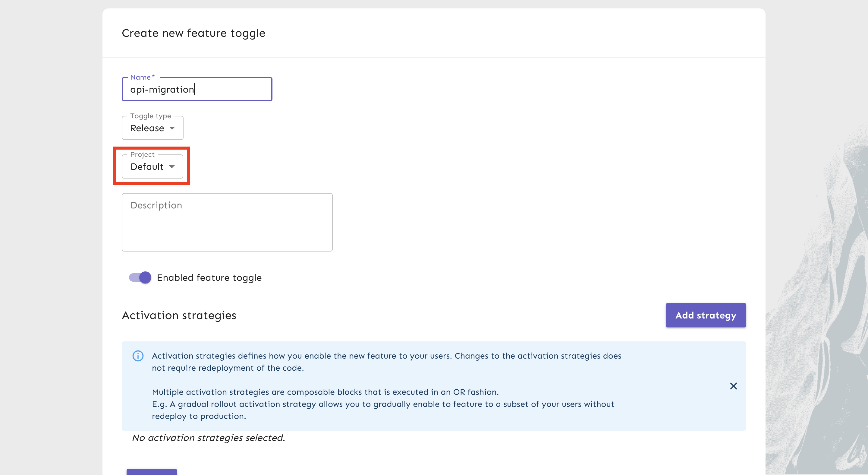868x475 pixels.
Task: Click the 'Activation strategies' section heading
Action: click(x=179, y=315)
